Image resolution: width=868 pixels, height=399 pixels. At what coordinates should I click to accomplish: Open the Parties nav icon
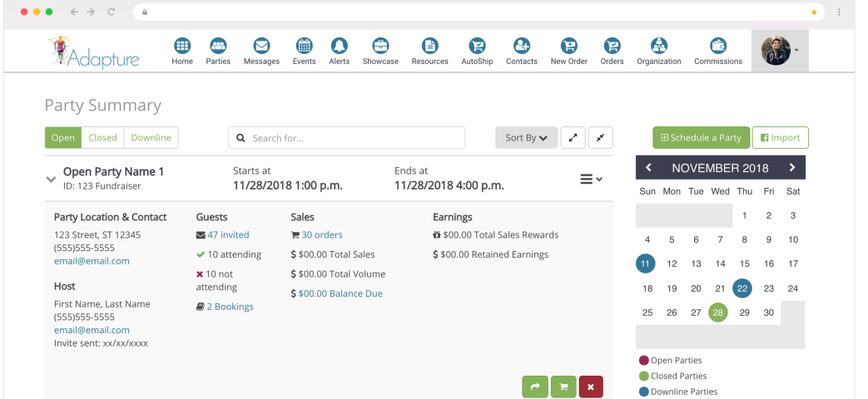tap(218, 47)
